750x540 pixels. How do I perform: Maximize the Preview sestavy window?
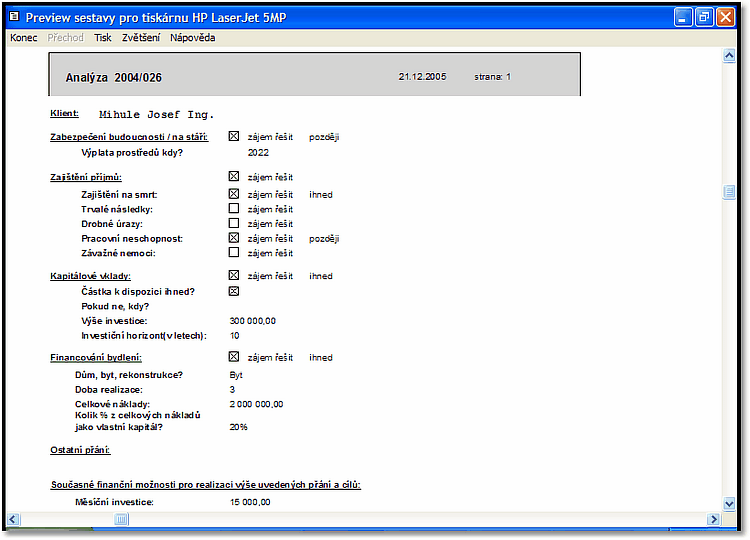pyautogui.click(x=704, y=17)
